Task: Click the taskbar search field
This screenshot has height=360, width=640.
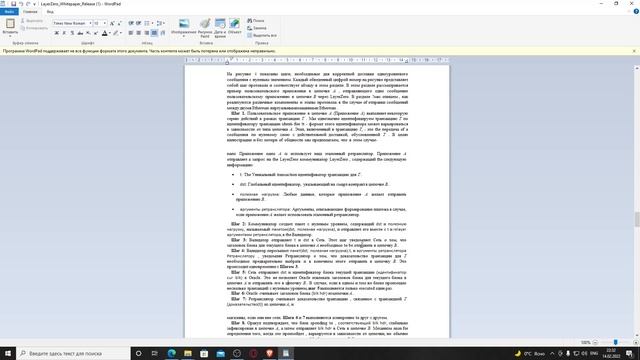Action: (73, 353)
